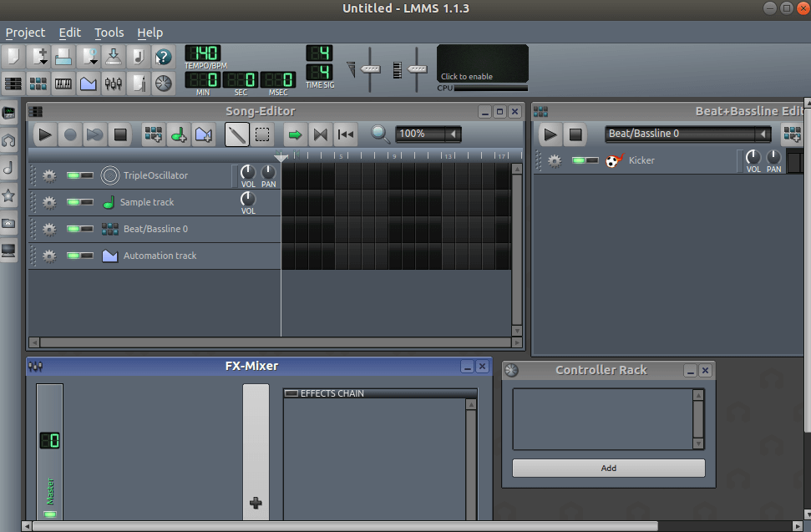
Task: Show the Automation Editor toolbar icon
Action: tap(89, 84)
